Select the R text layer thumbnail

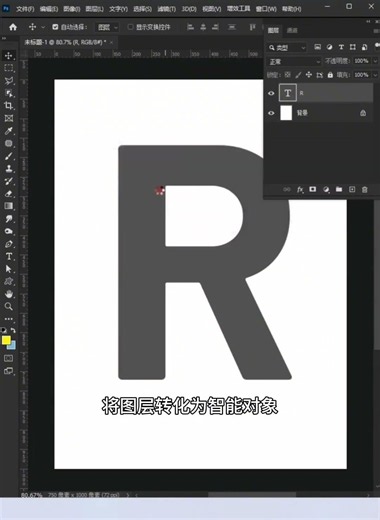tap(287, 93)
